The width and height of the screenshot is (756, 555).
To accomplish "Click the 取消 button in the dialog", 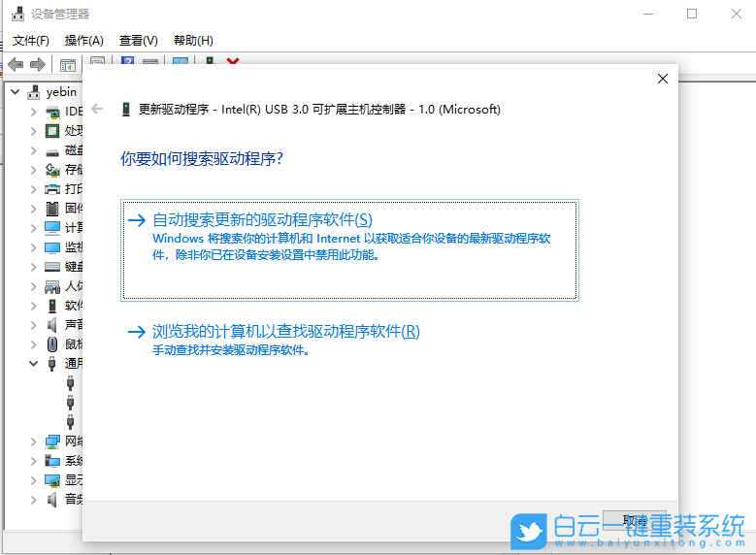I will click(x=635, y=520).
